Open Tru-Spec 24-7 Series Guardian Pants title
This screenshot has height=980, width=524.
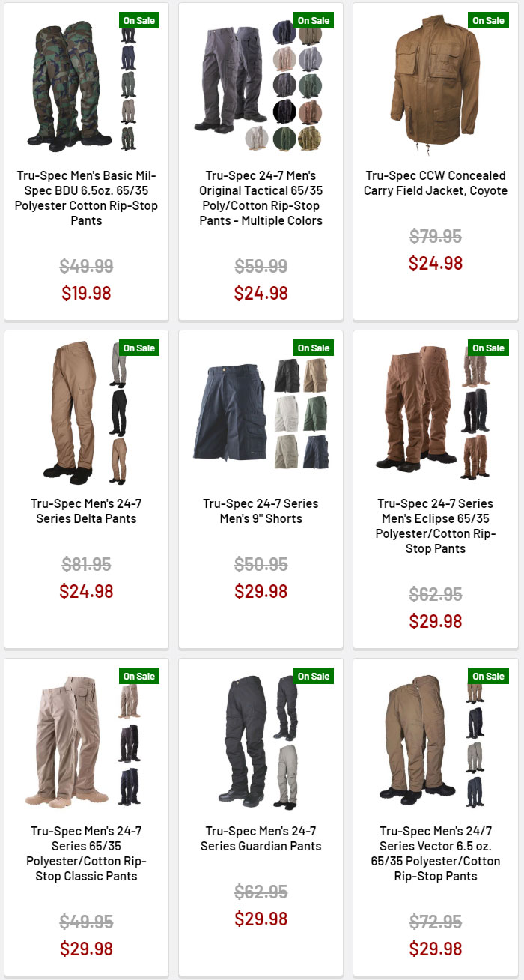(261, 838)
